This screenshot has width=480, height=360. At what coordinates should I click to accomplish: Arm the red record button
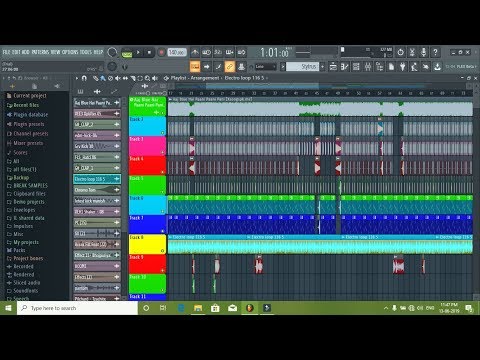(x=161, y=52)
